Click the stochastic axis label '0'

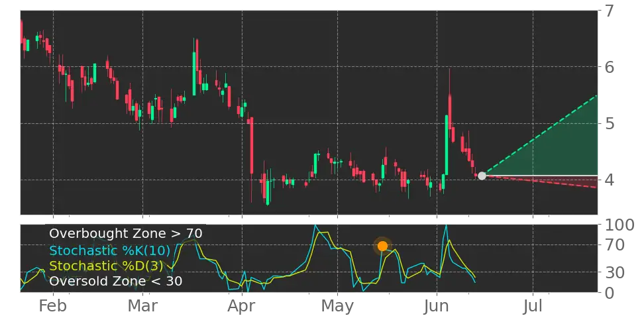coord(610,293)
